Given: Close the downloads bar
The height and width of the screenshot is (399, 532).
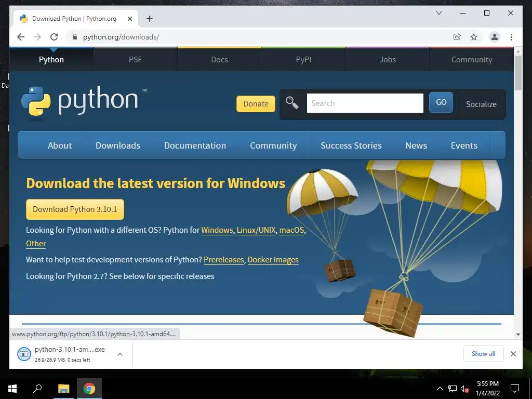Looking at the screenshot, I should [x=513, y=354].
